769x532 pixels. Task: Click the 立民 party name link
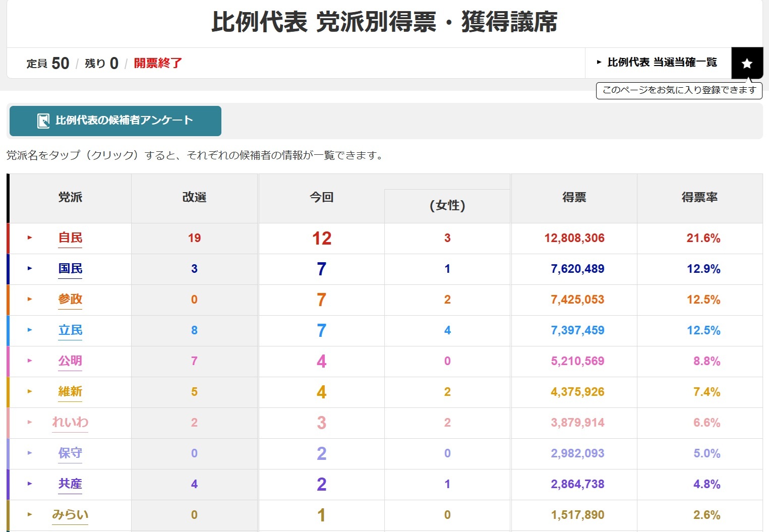pos(70,330)
